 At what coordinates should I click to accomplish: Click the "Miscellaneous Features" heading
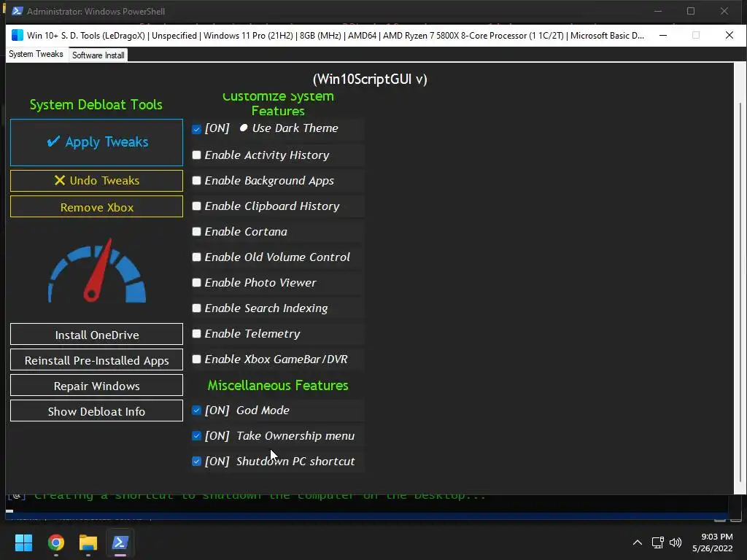(278, 385)
